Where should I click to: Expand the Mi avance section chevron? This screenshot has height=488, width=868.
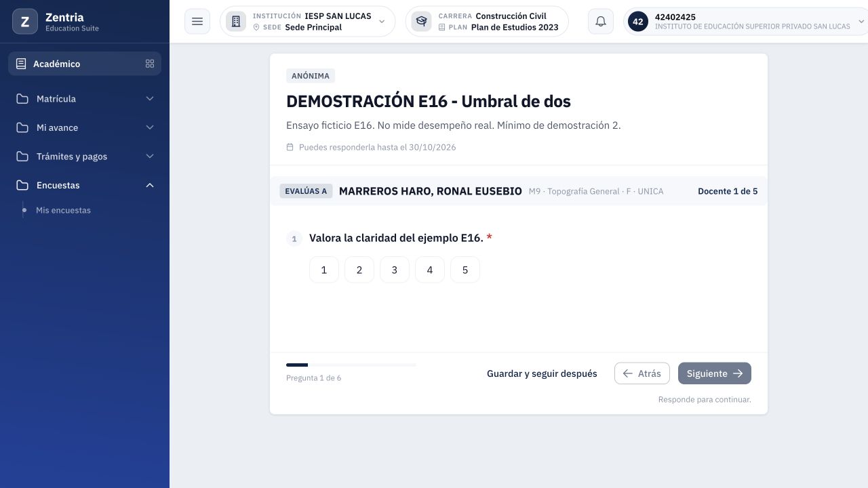(150, 127)
